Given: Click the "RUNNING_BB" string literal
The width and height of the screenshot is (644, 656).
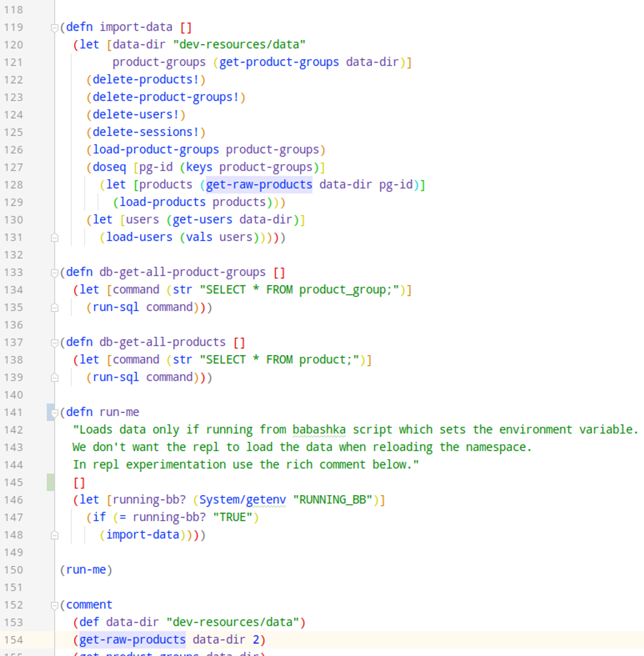Looking at the screenshot, I should [x=333, y=500].
